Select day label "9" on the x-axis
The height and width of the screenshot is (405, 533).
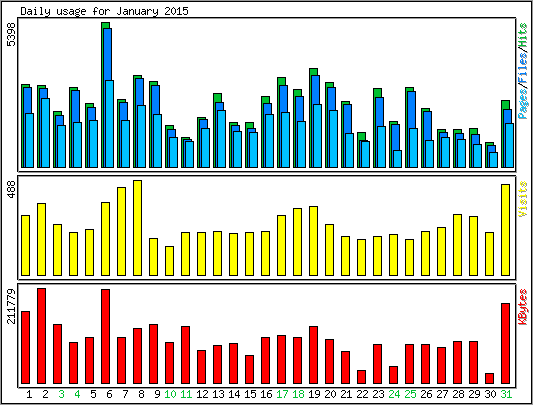(x=157, y=394)
